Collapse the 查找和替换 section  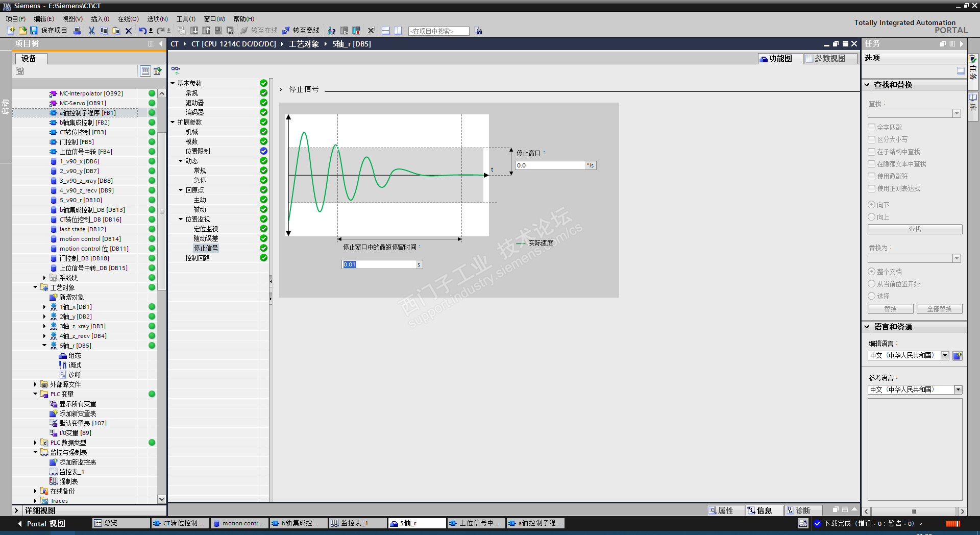point(867,85)
